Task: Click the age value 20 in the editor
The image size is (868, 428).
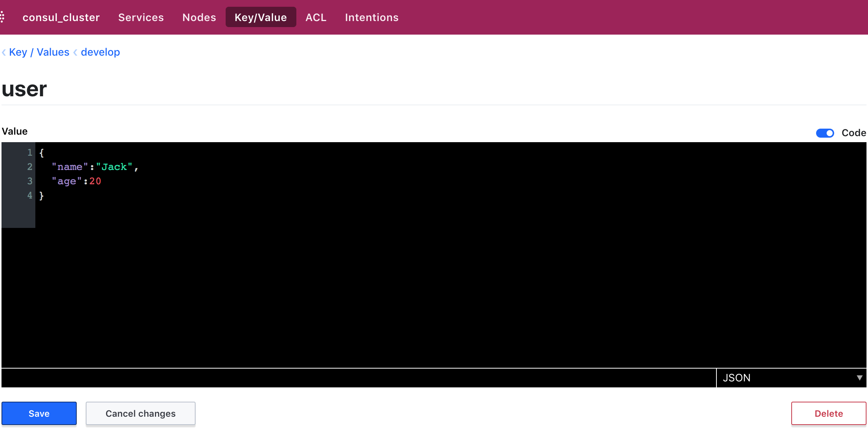Action: click(x=95, y=181)
